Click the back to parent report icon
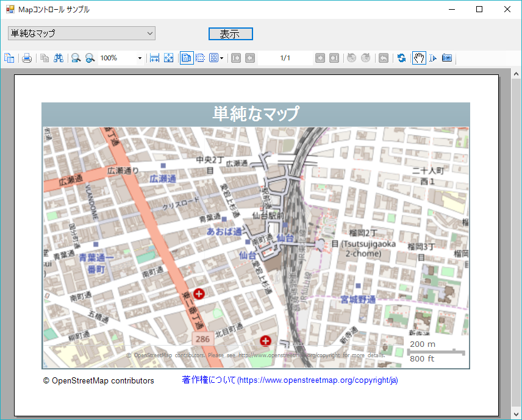This screenshot has height=420, width=522. point(384,58)
